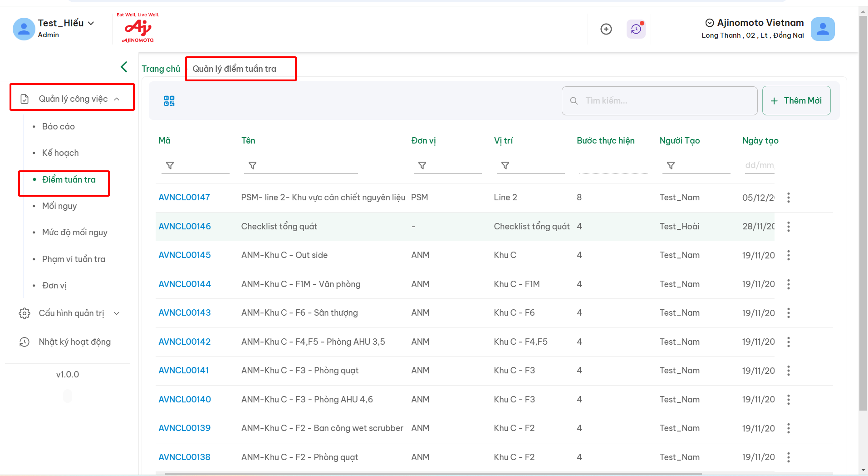The image size is (868, 476).
Task: Open the three-dot menu for AVNCL00144
Action: tap(789, 284)
